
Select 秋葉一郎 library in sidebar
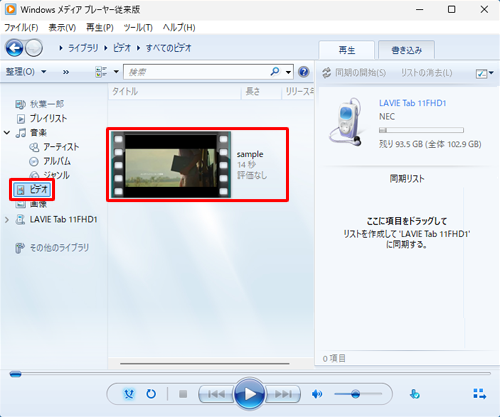40,104
